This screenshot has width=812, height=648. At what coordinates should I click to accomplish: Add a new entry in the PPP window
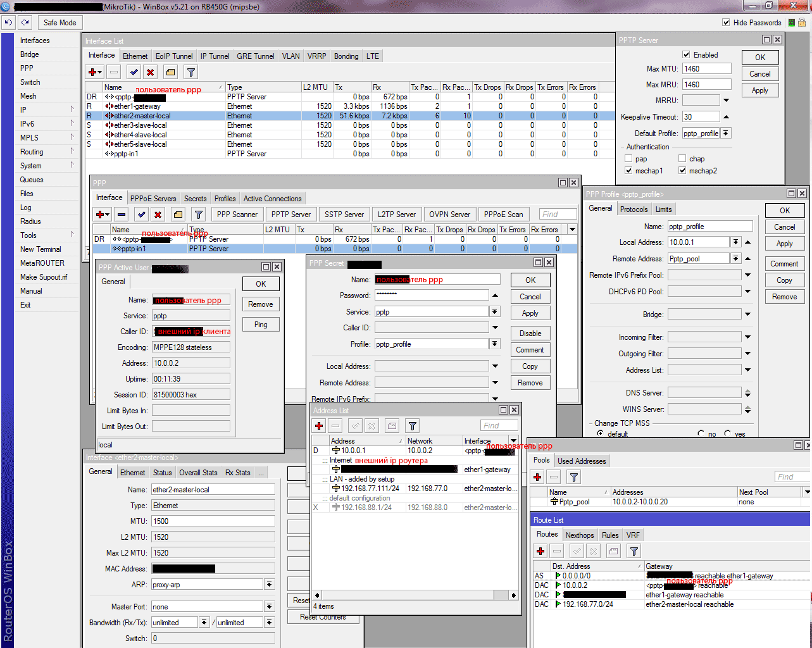pyautogui.click(x=103, y=215)
